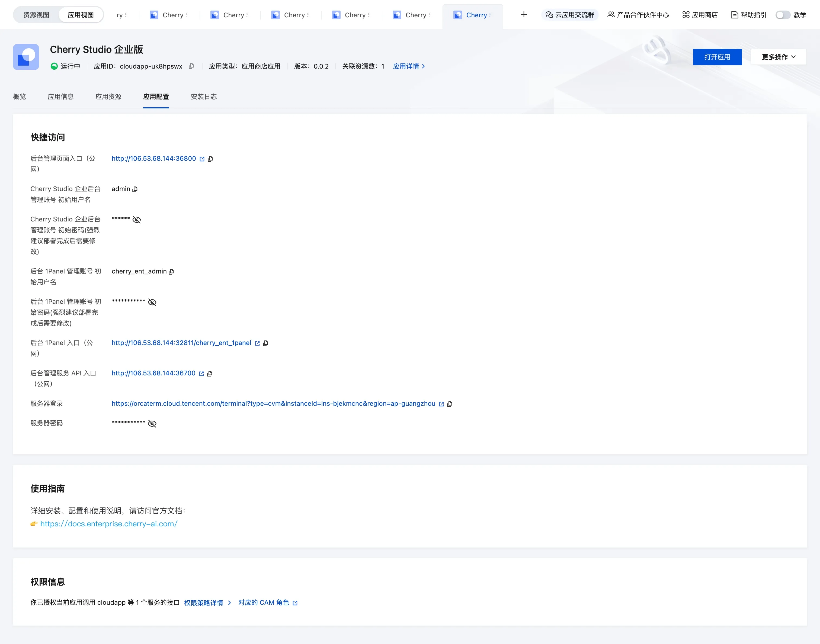
Task: Click the 打开应用 button
Action: [717, 57]
